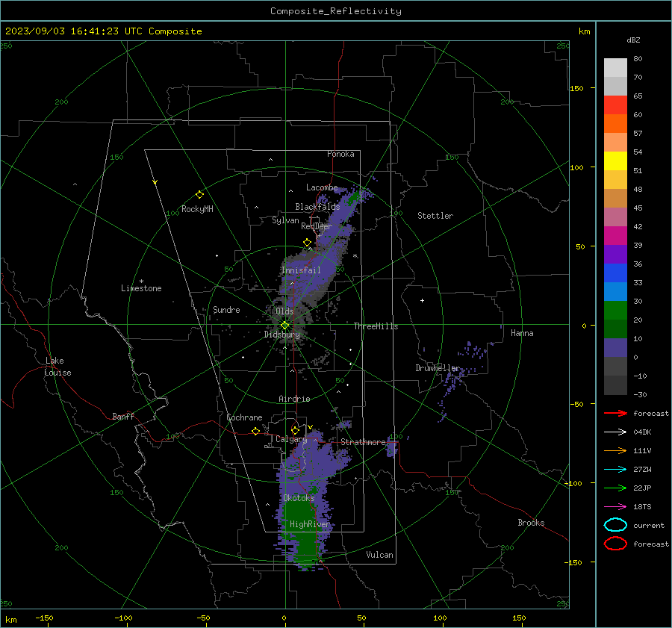Select the Drumheller label
672x628 pixels.
(x=437, y=368)
